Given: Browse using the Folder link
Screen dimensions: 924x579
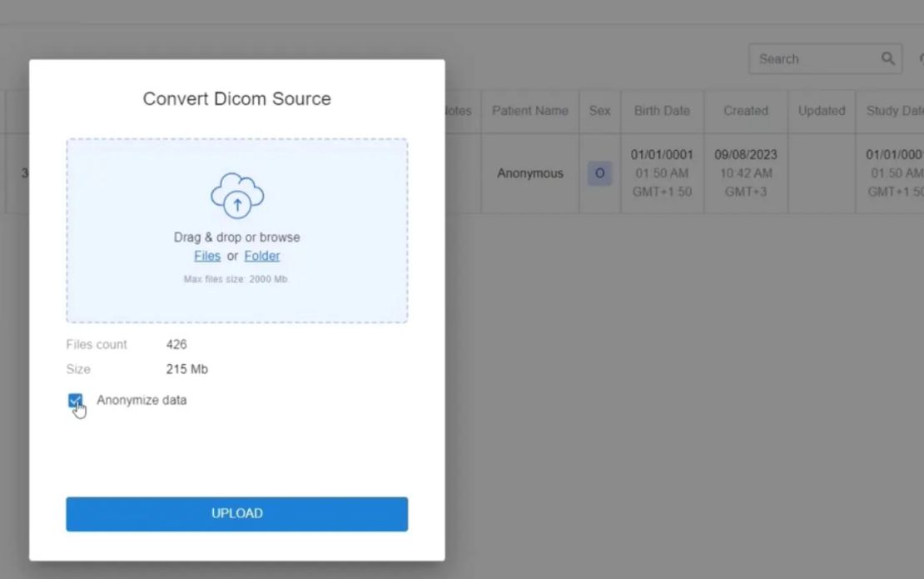Looking at the screenshot, I should point(261,256).
